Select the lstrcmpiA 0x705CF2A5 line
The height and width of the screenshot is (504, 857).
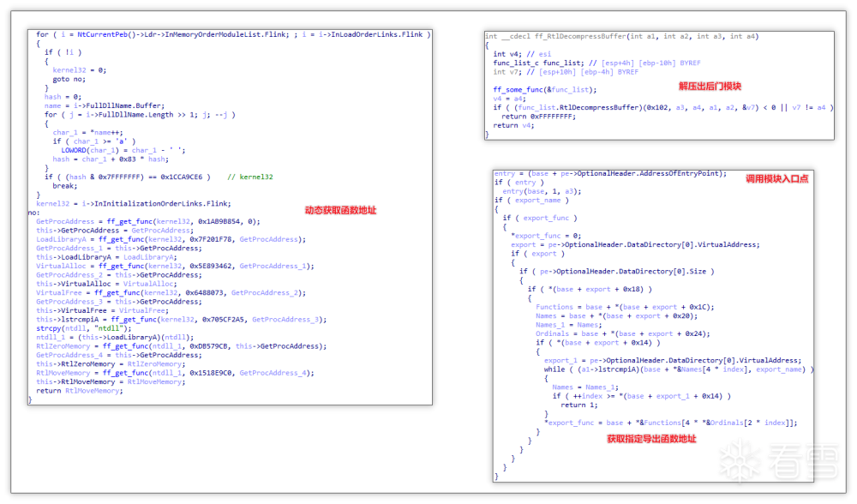pyautogui.click(x=182, y=319)
